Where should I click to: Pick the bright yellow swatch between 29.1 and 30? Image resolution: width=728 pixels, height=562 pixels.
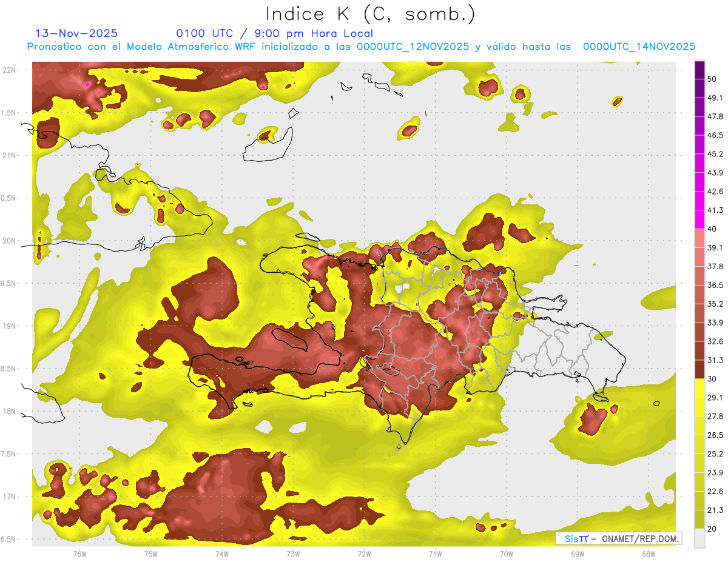699,388
